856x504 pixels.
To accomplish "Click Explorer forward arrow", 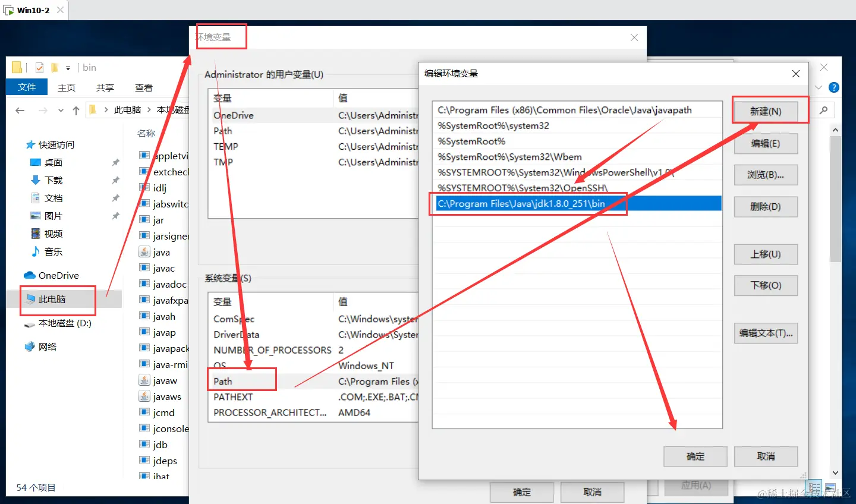I will 43,110.
